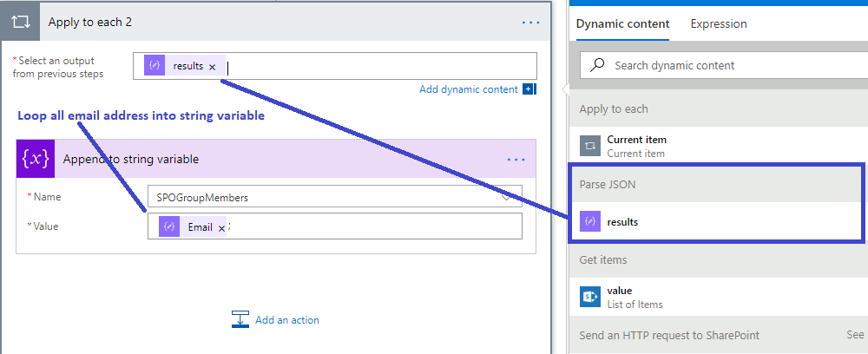Switch to the Expression tab
The width and height of the screenshot is (868, 354).
(719, 23)
